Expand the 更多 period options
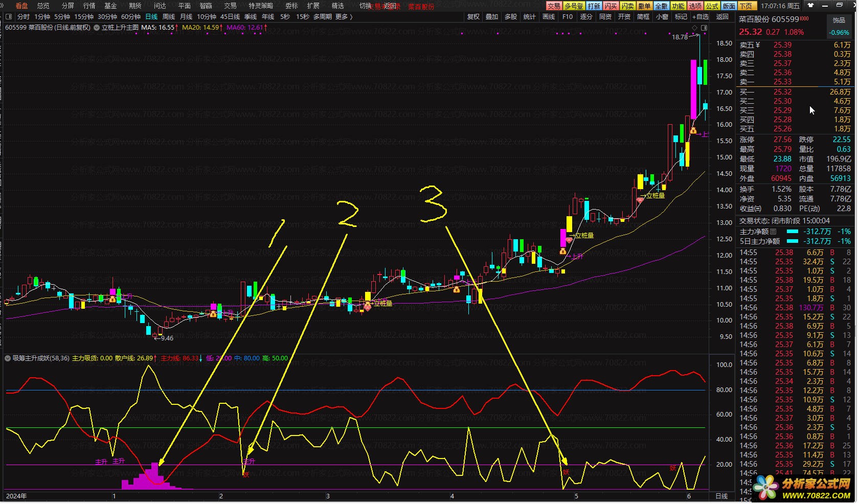This screenshot has height=504, width=859. tap(344, 17)
